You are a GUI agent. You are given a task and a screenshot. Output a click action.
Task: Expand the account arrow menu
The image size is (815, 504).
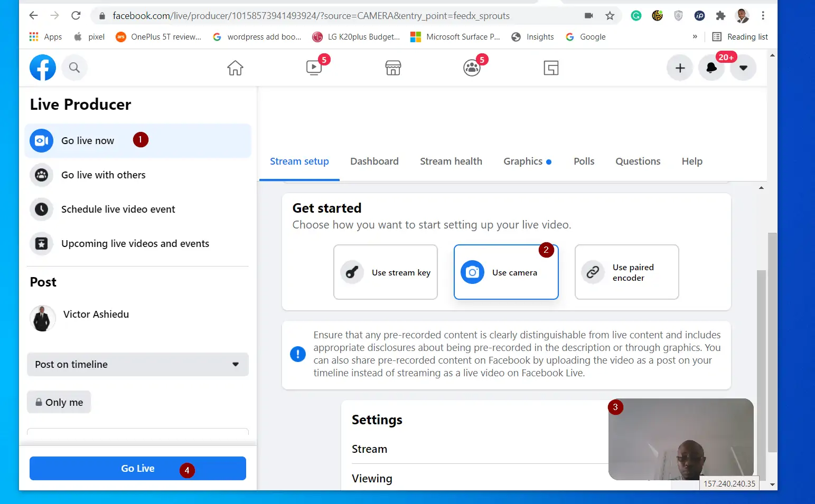click(x=743, y=68)
